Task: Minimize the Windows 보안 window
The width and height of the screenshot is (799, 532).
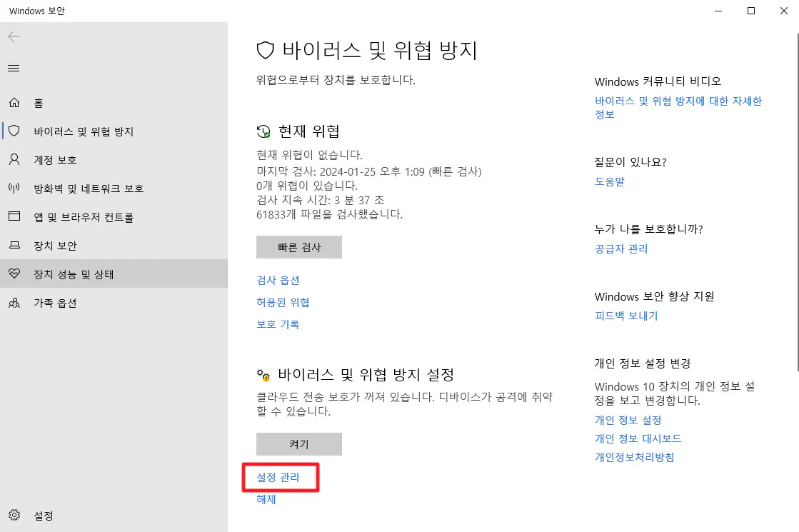Action: pyautogui.click(x=718, y=11)
